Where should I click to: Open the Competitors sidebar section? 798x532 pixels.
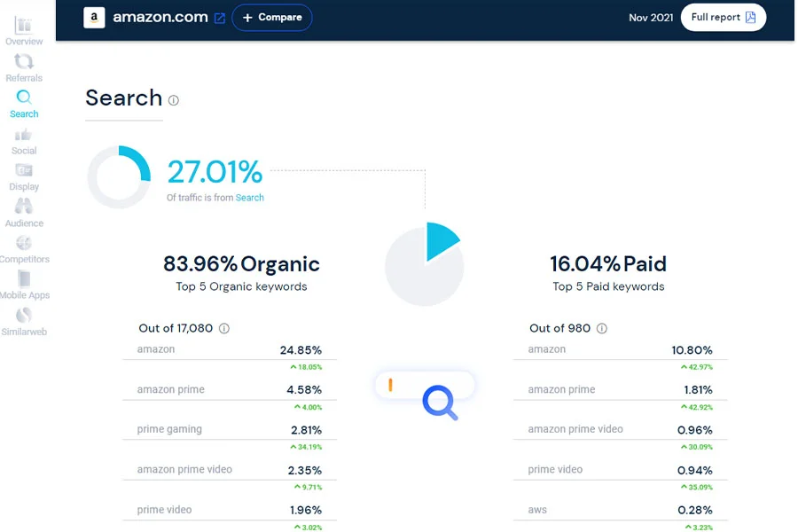tap(24, 249)
